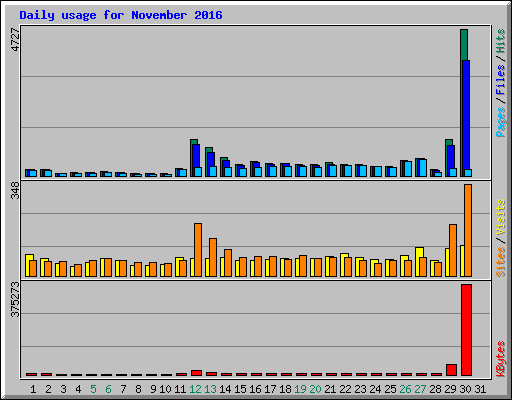Click the KBytes legend label
This screenshot has height=400, width=512.
(500, 359)
